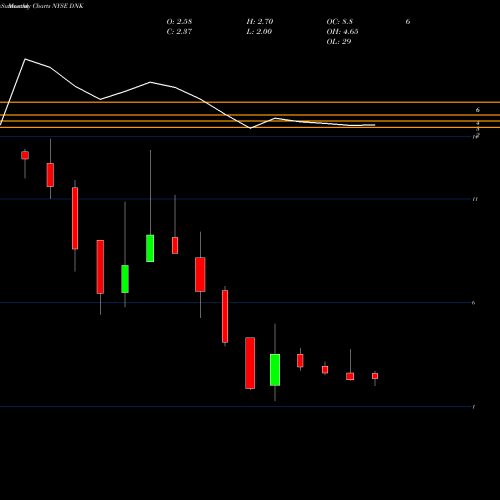The image size is (500, 500).
Task: Click the price axis label 11
Action: click(x=475, y=199)
